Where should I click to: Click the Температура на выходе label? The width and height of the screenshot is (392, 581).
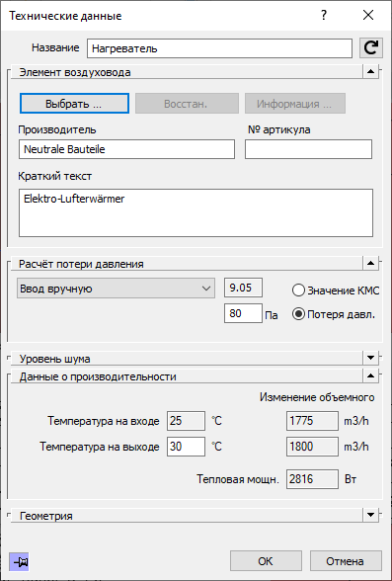point(100,447)
